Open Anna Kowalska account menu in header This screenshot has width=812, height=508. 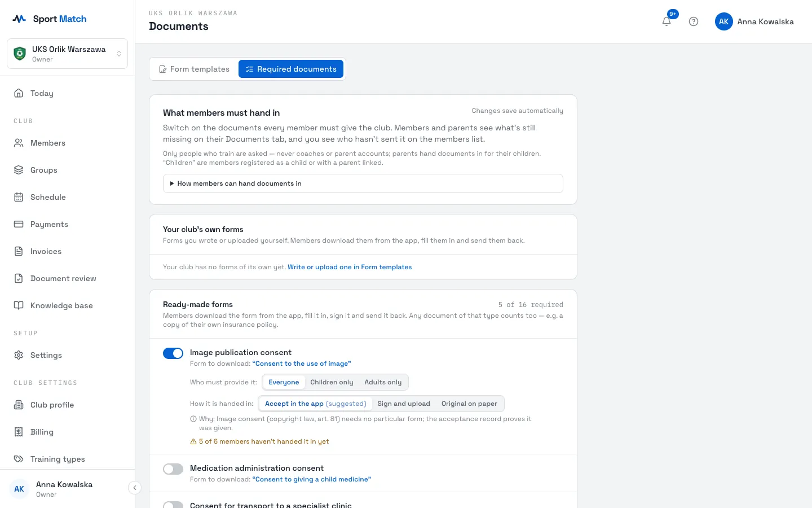(x=754, y=21)
